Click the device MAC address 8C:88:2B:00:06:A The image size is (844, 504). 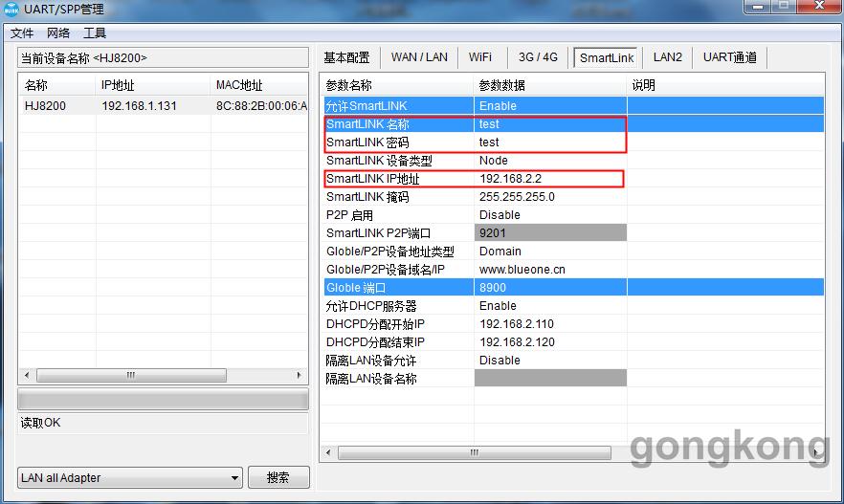(x=261, y=106)
